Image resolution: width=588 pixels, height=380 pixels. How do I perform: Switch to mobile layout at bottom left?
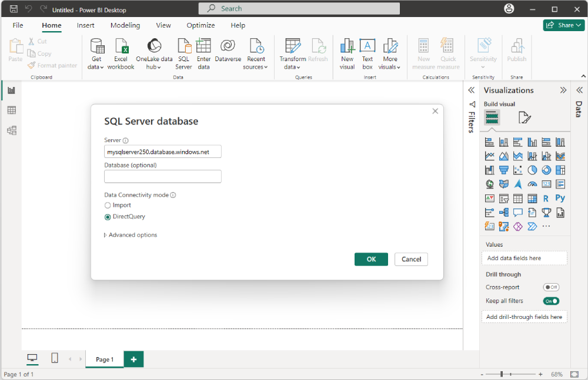point(55,358)
